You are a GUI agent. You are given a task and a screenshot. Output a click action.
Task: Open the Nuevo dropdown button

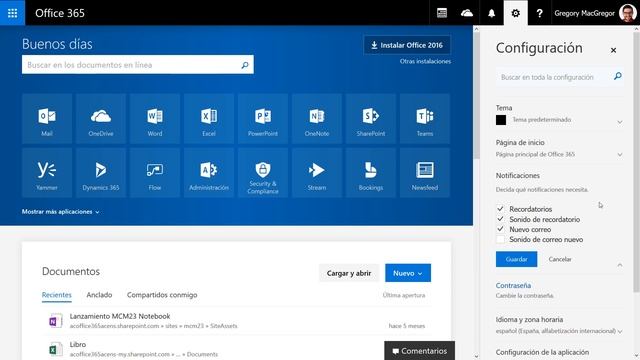(x=408, y=273)
